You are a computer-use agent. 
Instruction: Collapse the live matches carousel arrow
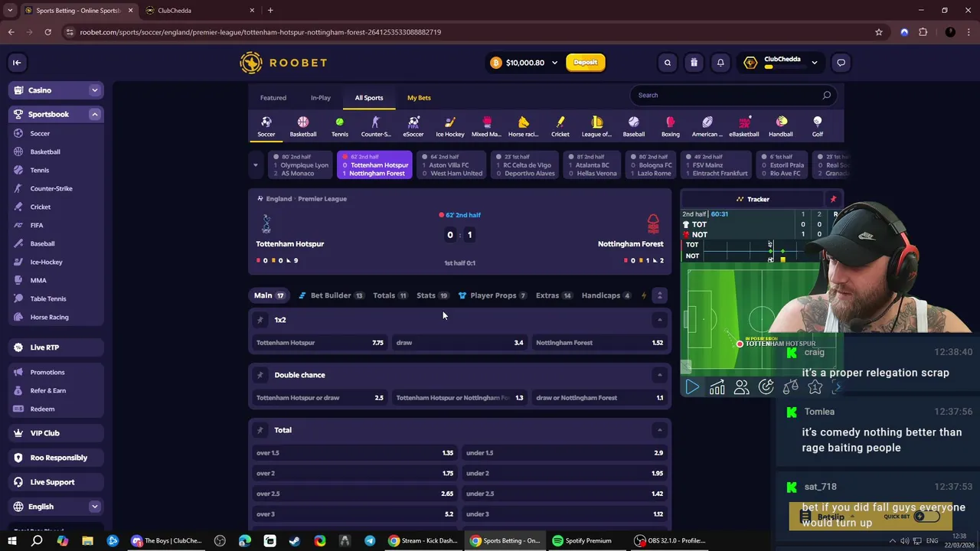tap(256, 165)
